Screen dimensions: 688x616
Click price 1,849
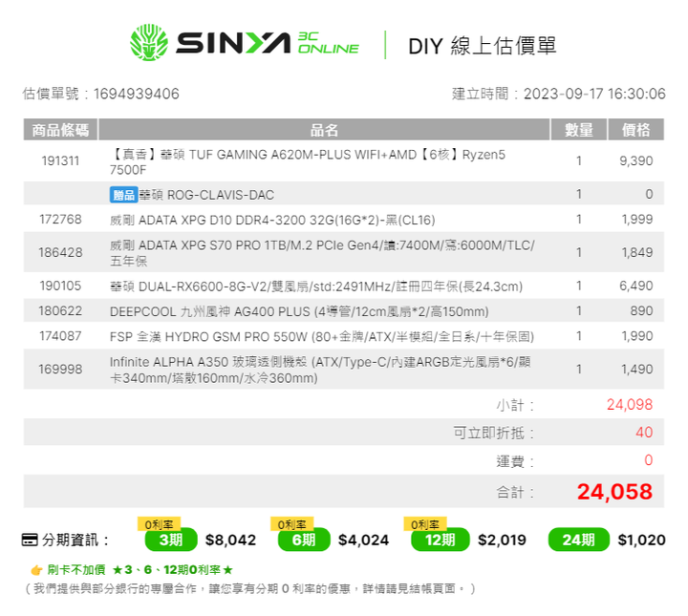pyautogui.click(x=637, y=252)
